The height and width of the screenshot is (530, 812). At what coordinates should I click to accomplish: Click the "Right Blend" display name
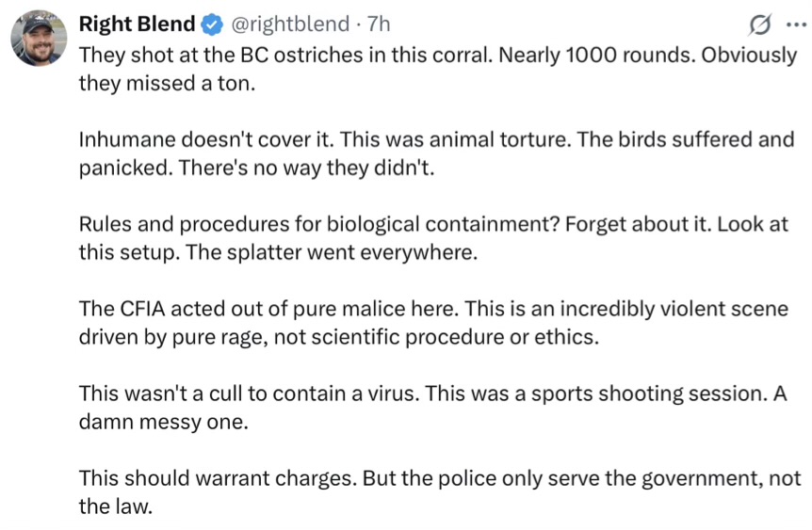(137, 24)
